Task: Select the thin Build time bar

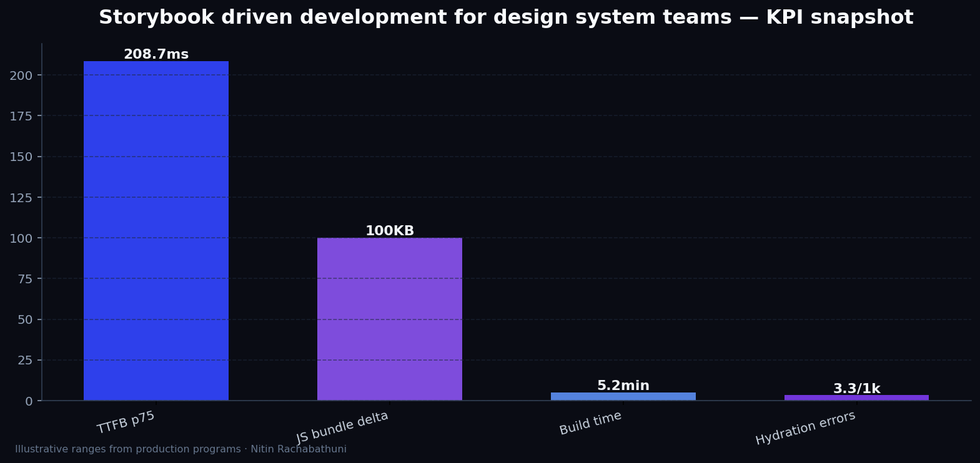Action: coord(623,396)
